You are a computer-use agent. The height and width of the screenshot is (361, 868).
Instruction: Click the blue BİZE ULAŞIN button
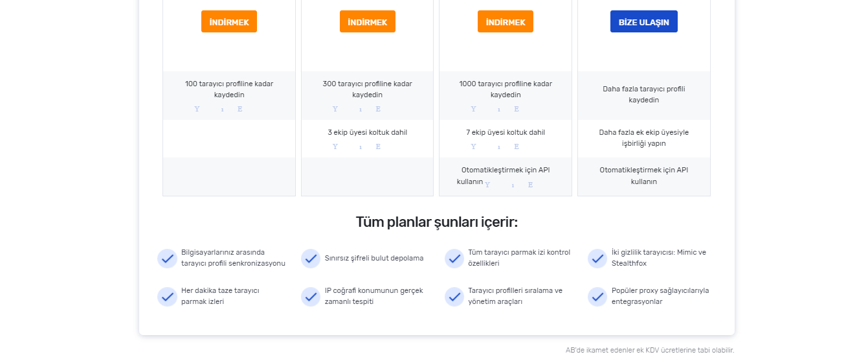(644, 21)
